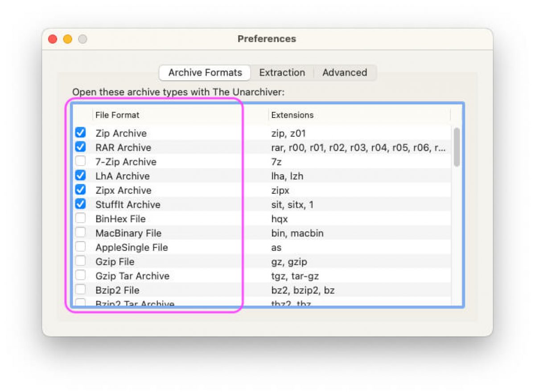Switch to the Extraction tab

[x=282, y=72]
